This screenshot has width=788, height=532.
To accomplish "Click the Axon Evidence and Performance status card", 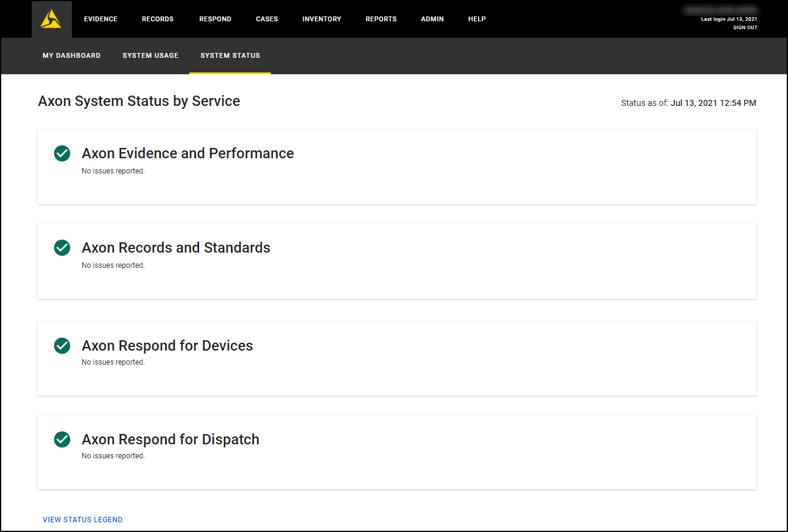I will [396, 167].
